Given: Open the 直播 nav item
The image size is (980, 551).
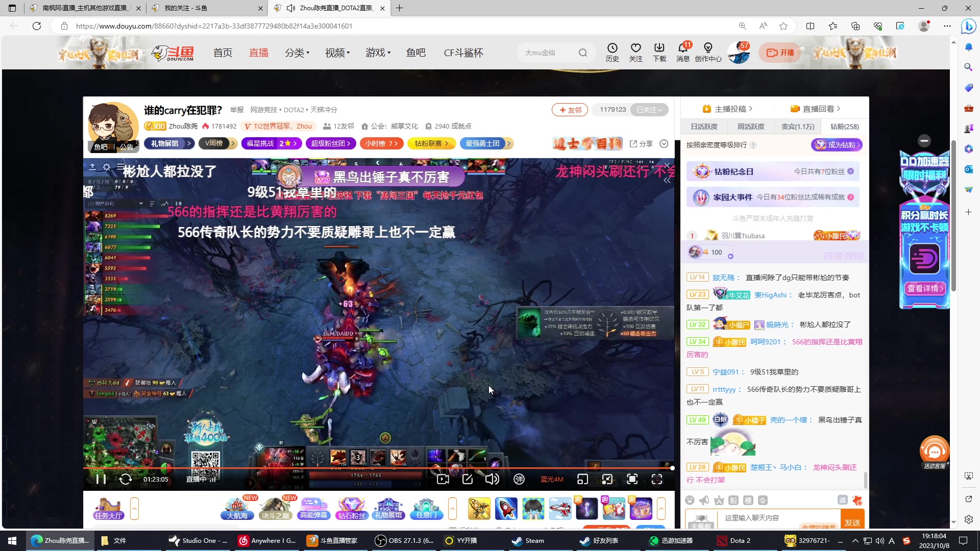Looking at the screenshot, I should 259,53.
